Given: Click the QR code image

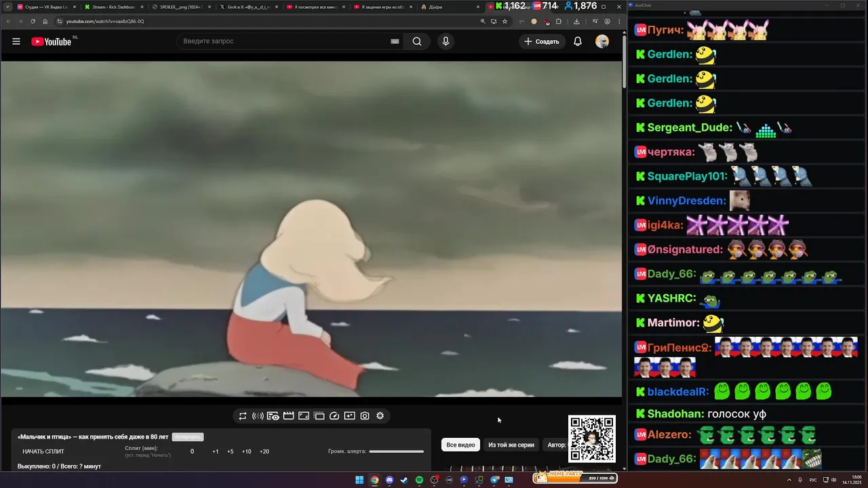Looking at the screenshot, I should 592,439.
